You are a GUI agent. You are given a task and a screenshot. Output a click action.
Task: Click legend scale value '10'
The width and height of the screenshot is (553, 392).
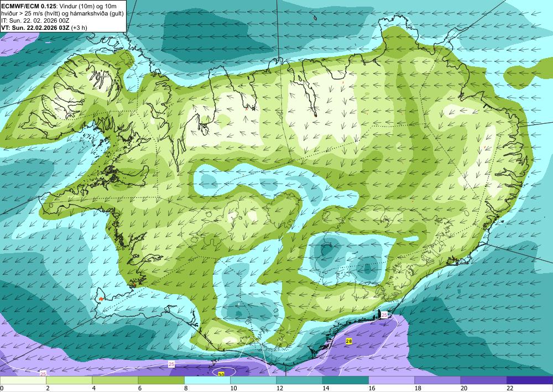click(x=234, y=388)
